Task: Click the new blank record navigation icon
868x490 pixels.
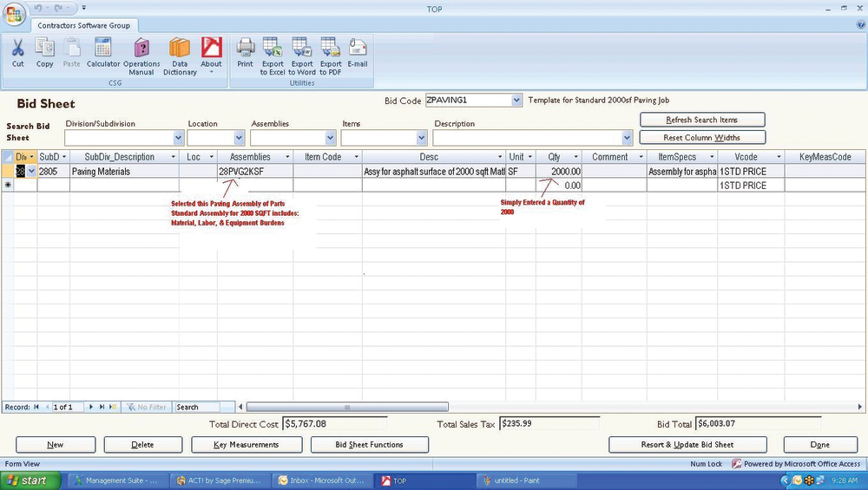Action: 113,407
